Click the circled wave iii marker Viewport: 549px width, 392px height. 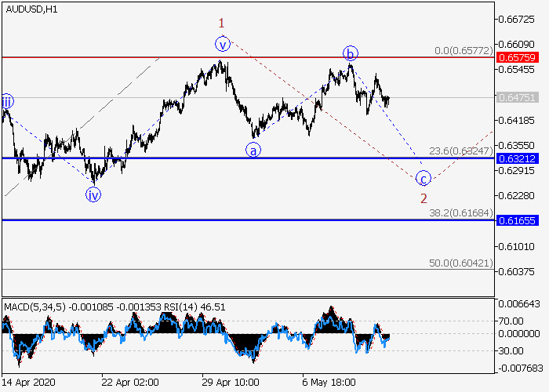tap(6, 101)
